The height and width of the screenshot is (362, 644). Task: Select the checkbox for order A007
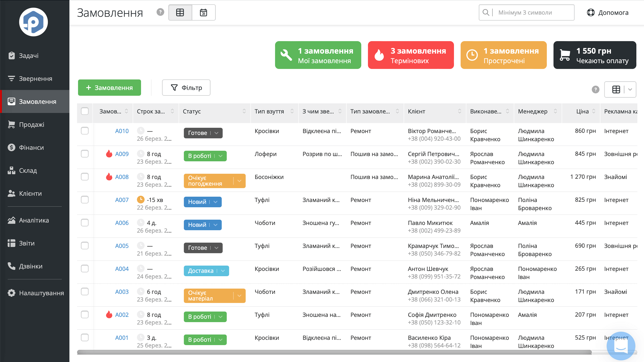click(x=85, y=200)
